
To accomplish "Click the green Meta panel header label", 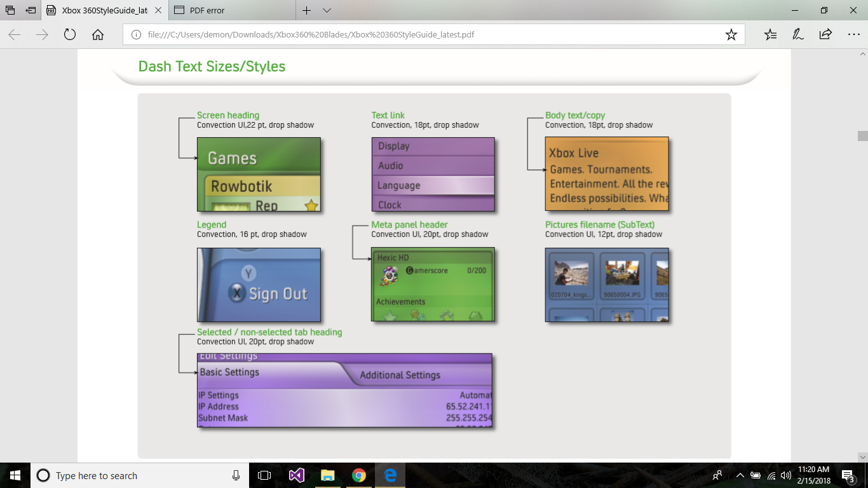I will point(410,224).
